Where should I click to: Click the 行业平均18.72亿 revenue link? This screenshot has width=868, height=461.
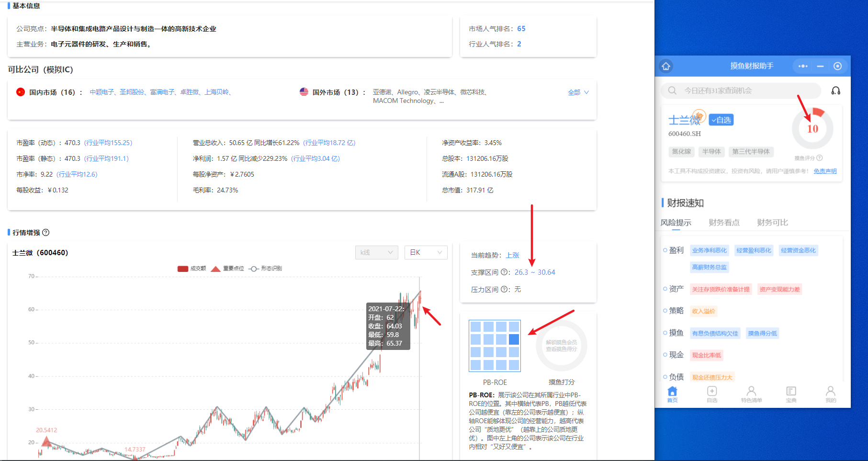(x=329, y=143)
